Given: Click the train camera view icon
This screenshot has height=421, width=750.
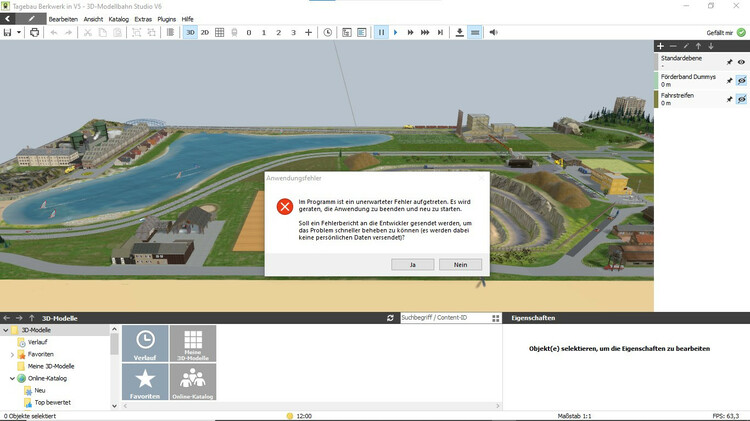Looking at the screenshot, I should tap(234, 33).
